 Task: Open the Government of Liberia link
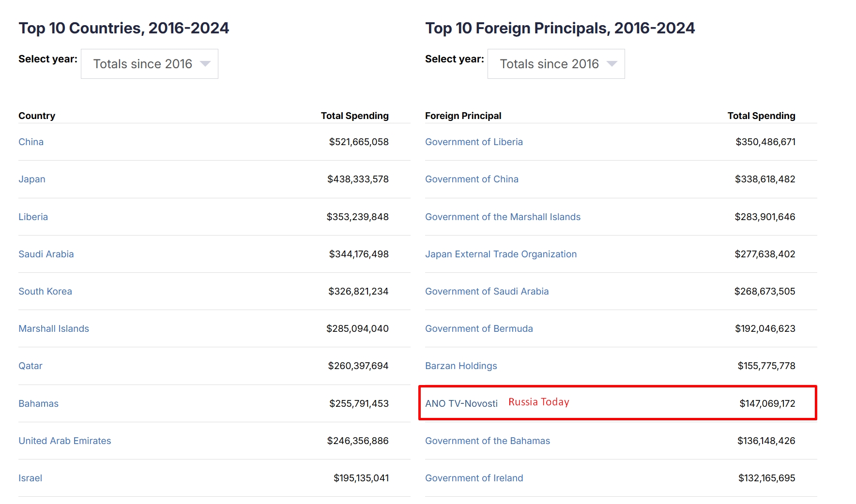474,142
